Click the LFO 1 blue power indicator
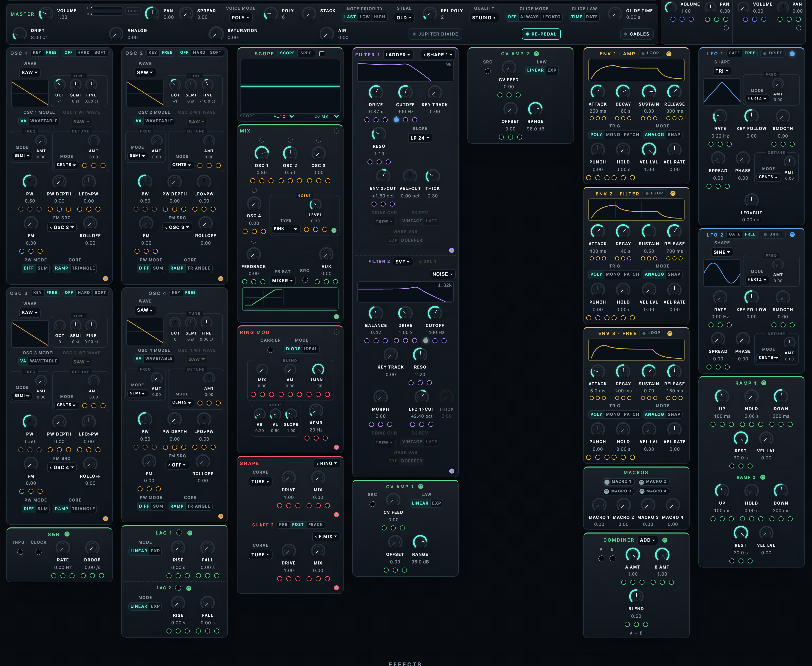This screenshot has width=812, height=666. [x=792, y=54]
